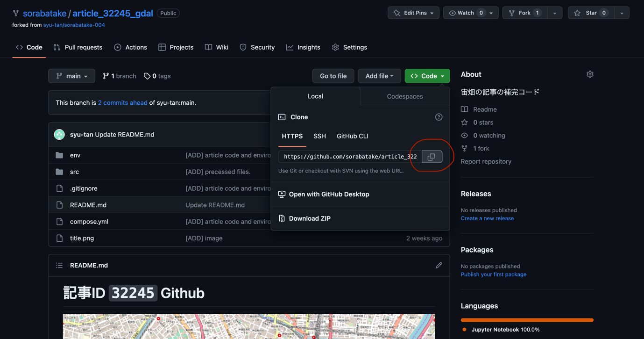Viewport: 644px width, 339px height.
Task: Open the compose.yml file
Action: [89, 222]
